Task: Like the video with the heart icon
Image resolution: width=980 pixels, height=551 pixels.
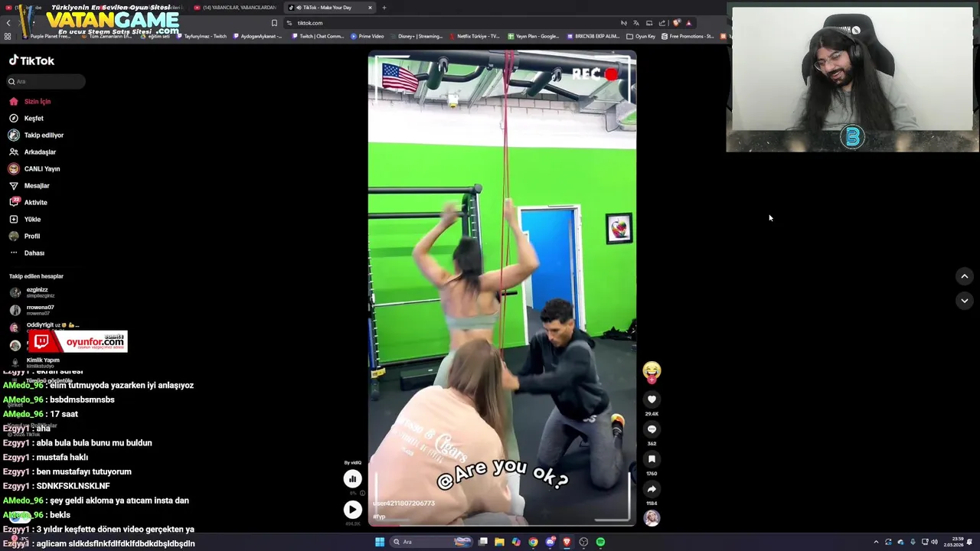Action: point(652,399)
